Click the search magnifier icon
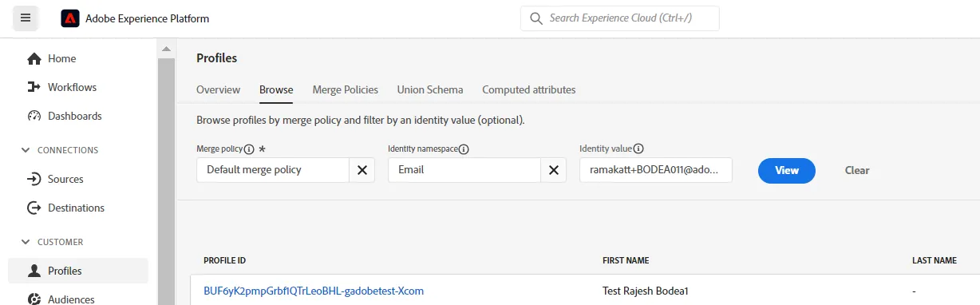980x305 pixels. coord(536,18)
